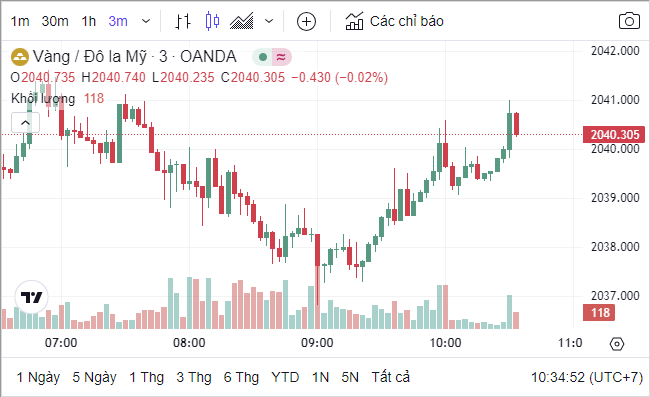Switch to the 1h interval
The width and height of the screenshot is (650, 397).
pyautogui.click(x=89, y=21)
